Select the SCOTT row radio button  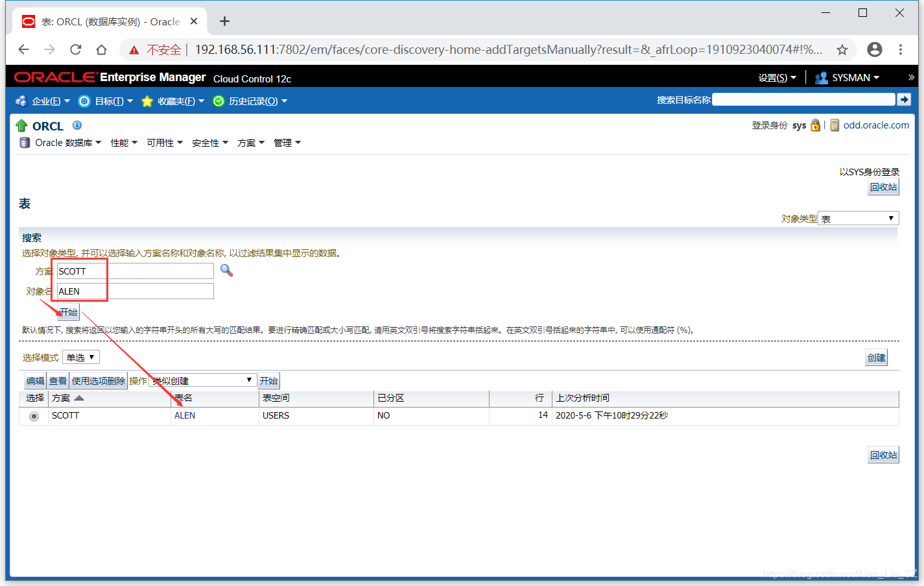click(34, 416)
